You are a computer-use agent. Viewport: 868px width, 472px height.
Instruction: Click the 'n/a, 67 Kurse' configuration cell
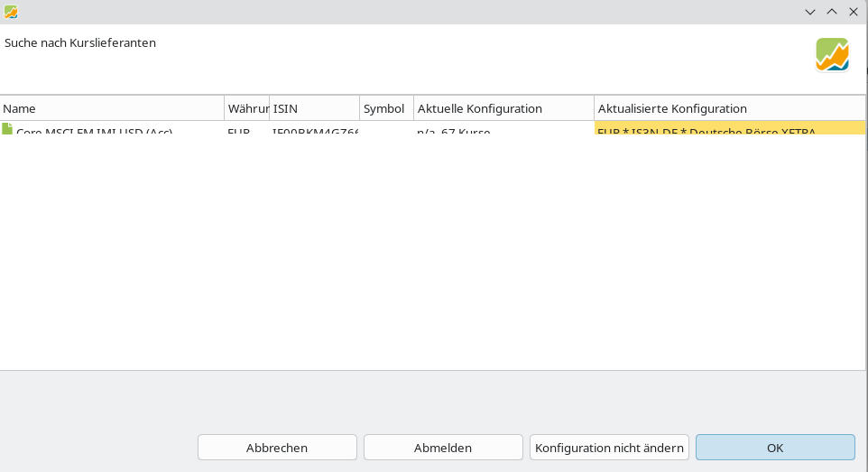point(503,130)
